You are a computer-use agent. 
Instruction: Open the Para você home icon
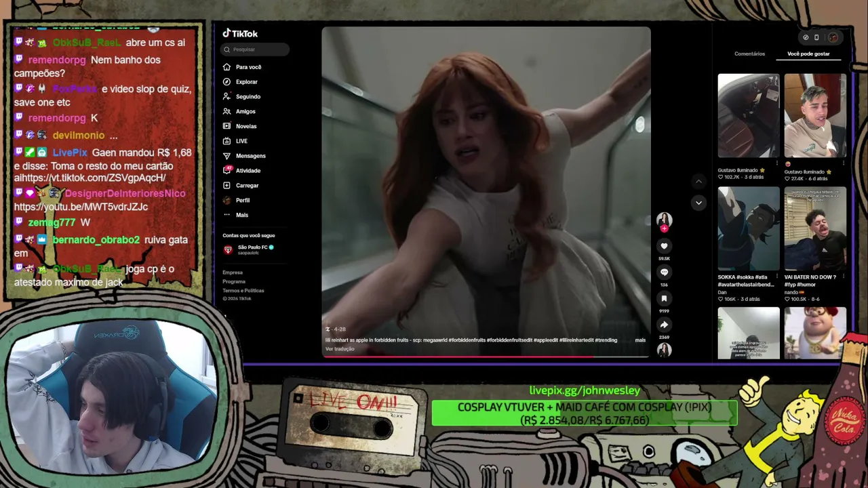227,67
